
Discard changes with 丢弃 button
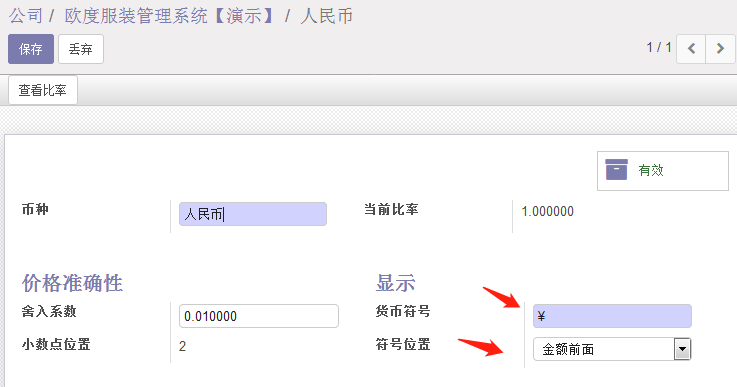click(x=81, y=49)
